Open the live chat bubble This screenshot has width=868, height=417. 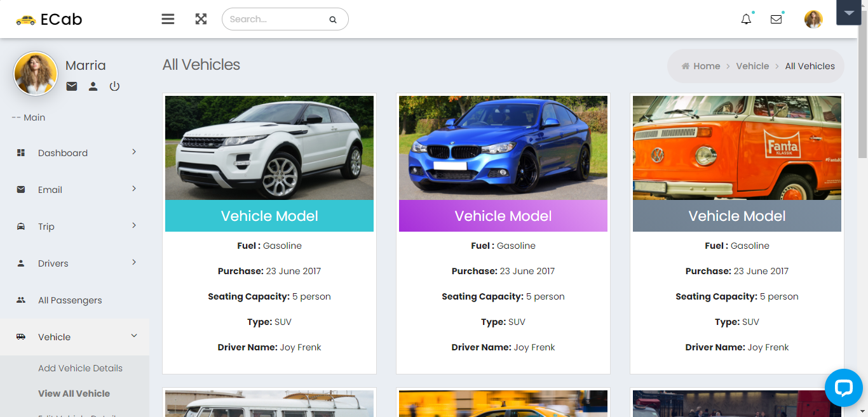pyautogui.click(x=843, y=387)
